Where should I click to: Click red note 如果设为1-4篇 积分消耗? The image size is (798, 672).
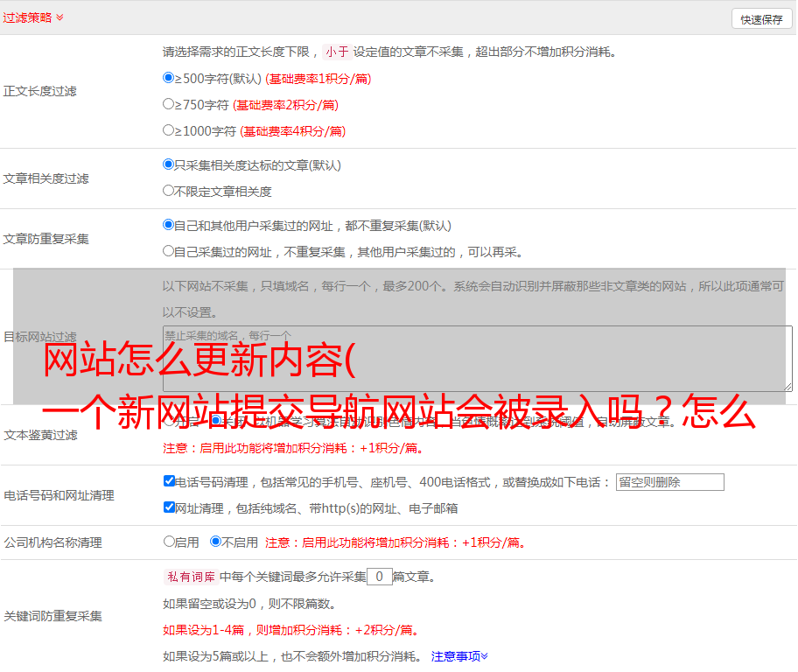click(x=291, y=630)
